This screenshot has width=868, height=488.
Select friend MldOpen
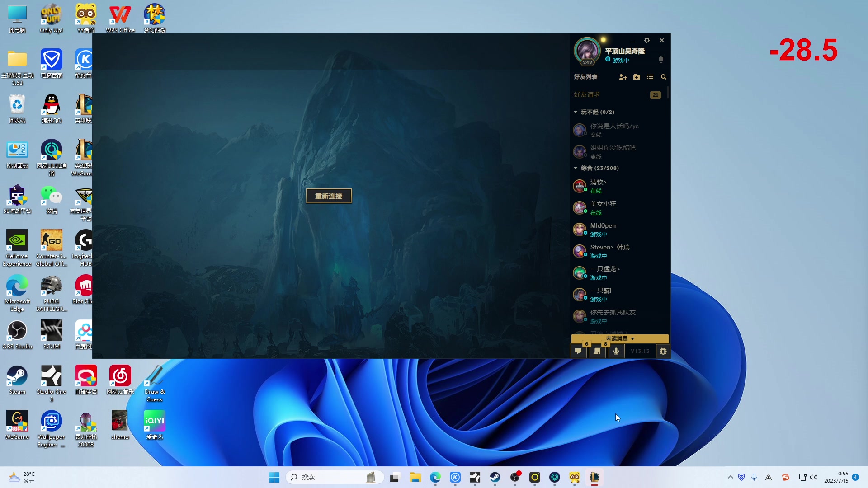(x=618, y=230)
